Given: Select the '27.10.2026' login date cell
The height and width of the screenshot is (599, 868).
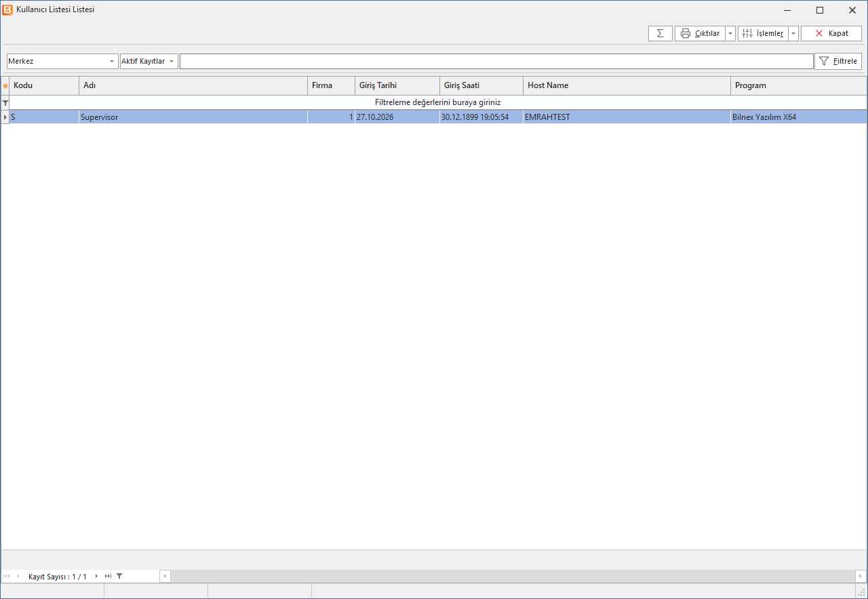Looking at the screenshot, I should point(397,117).
